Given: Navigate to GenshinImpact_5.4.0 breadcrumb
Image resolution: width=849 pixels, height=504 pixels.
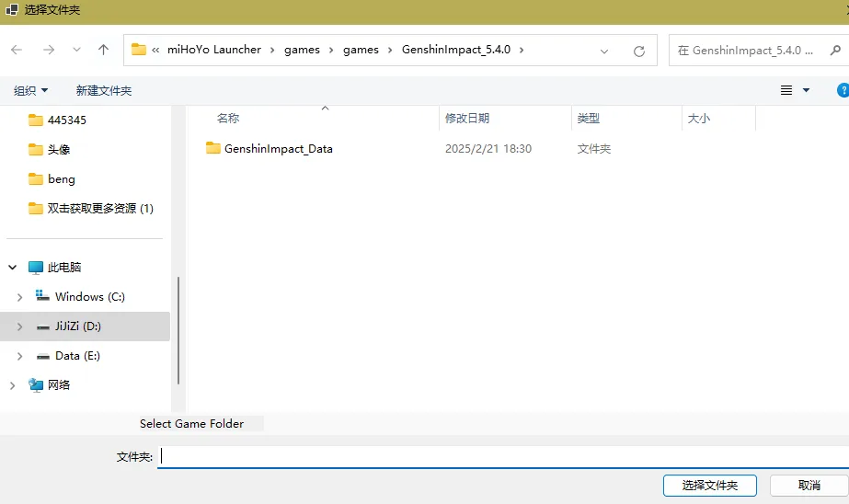Looking at the screenshot, I should pos(456,50).
